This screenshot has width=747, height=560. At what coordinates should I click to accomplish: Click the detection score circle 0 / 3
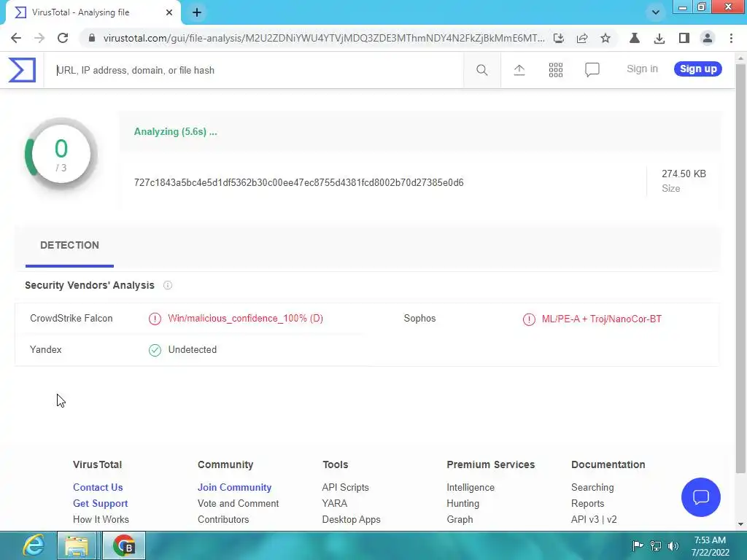[61, 155]
